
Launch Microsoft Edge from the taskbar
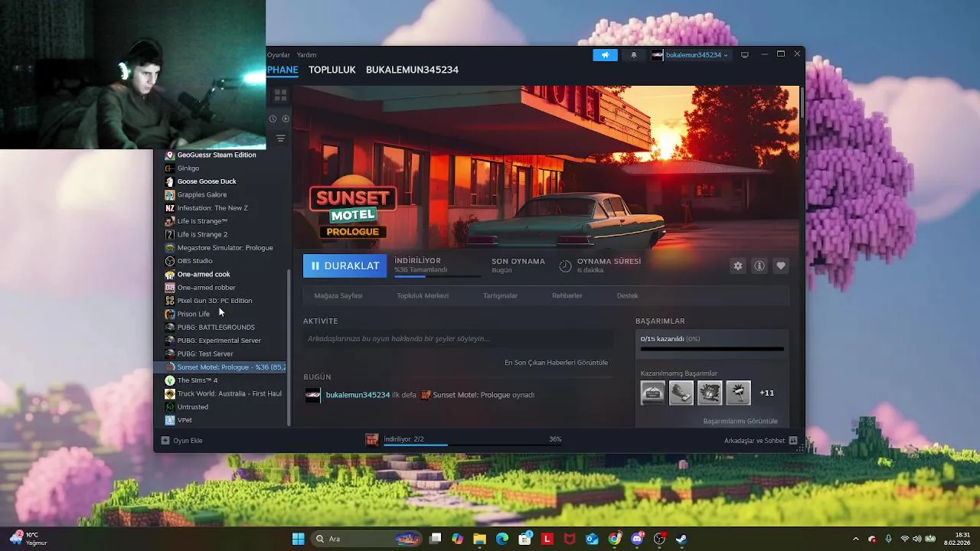tap(502, 539)
